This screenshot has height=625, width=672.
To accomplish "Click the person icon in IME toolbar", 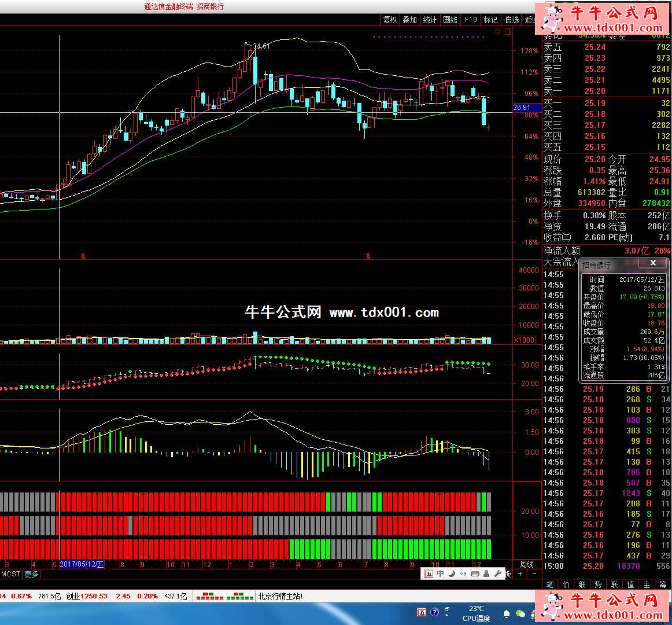I will click(486, 573).
